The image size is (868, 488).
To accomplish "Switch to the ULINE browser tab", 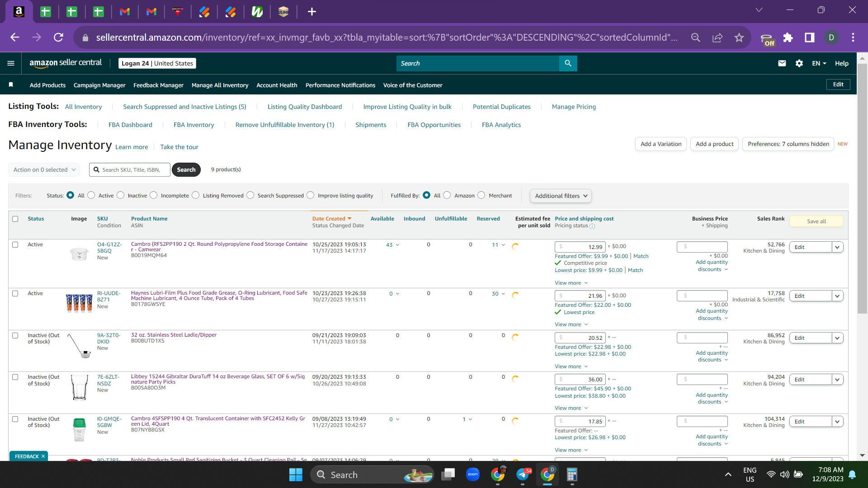I will pos(283,12).
